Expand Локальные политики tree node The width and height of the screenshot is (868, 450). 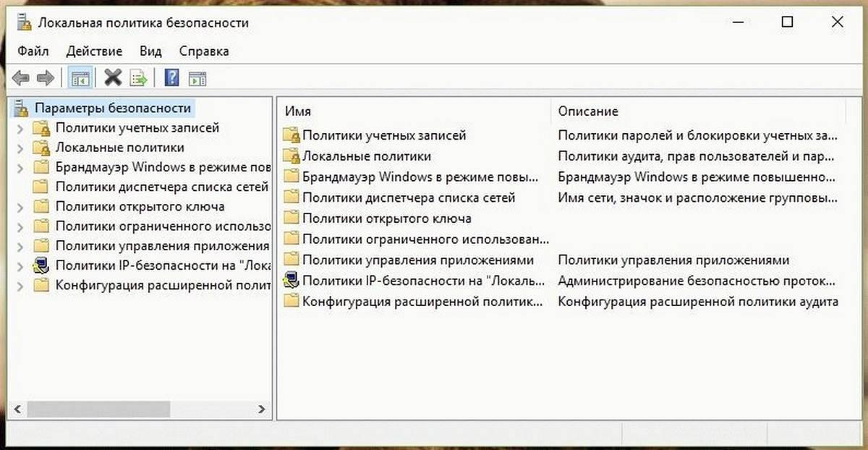(x=20, y=148)
